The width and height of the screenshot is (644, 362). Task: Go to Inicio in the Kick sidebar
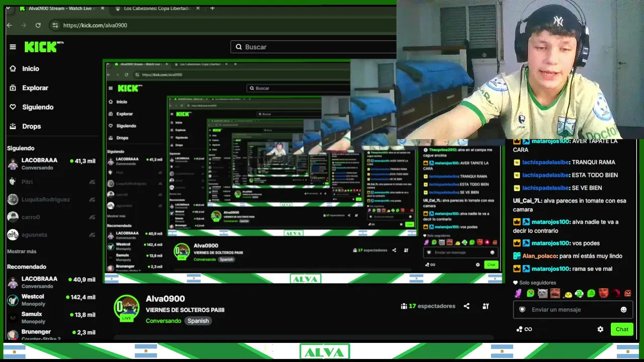point(24,68)
